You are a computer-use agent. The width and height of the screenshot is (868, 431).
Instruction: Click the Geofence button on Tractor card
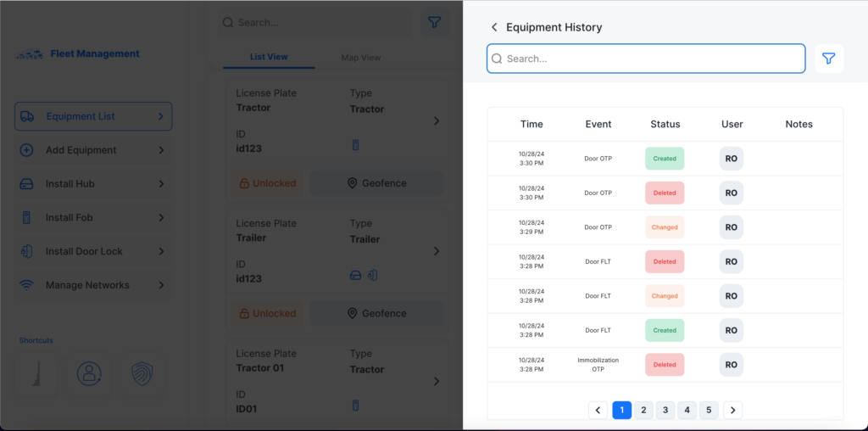[376, 183]
